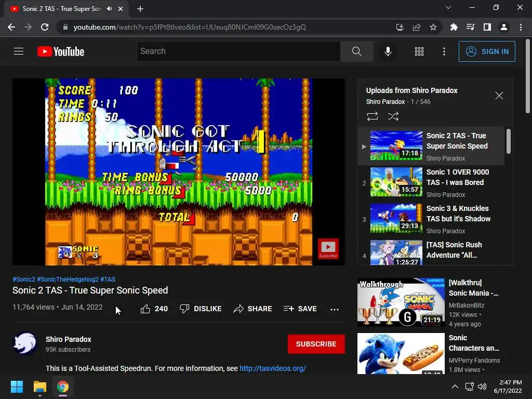This screenshot has height=399, width=532.
Task: Open Chrome profile icon
Action: [x=504, y=27]
